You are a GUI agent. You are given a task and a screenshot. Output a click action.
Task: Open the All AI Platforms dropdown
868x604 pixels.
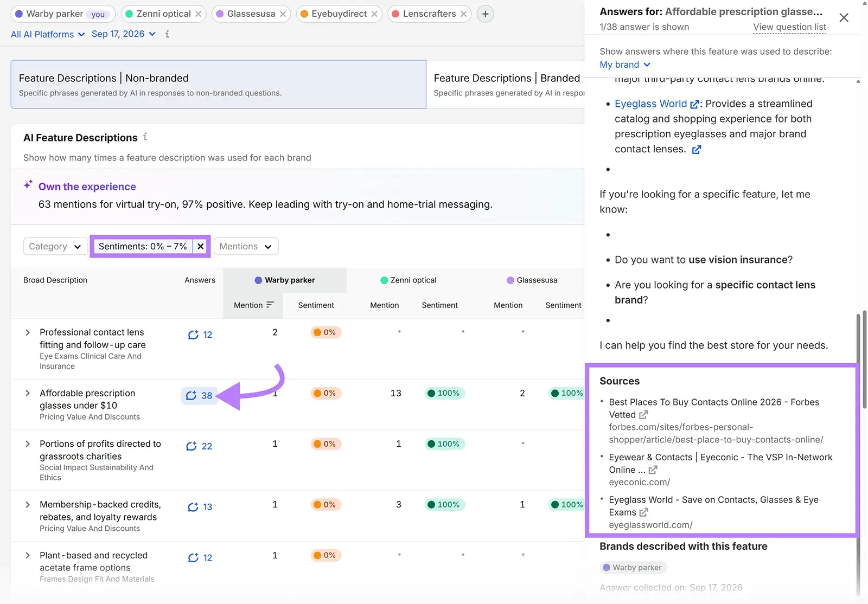coord(48,34)
